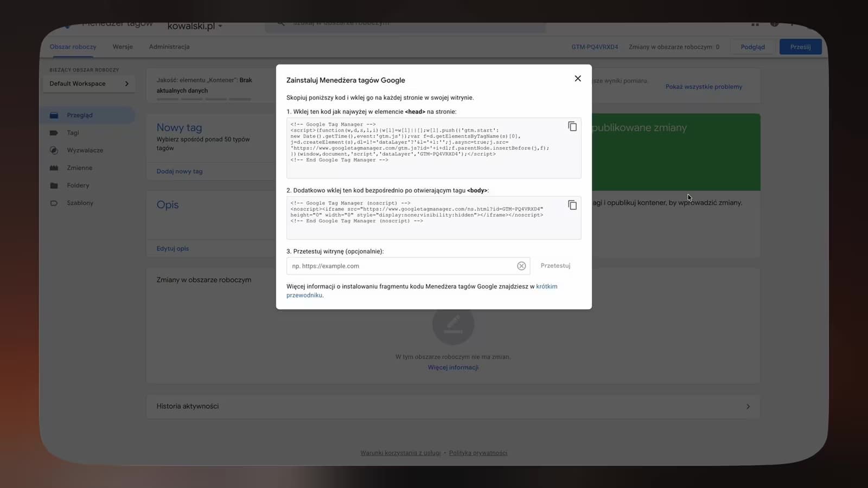Switch to the Wersje tab
Image resolution: width=868 pixels, height=488 pixels.
[x=123, y=47]
